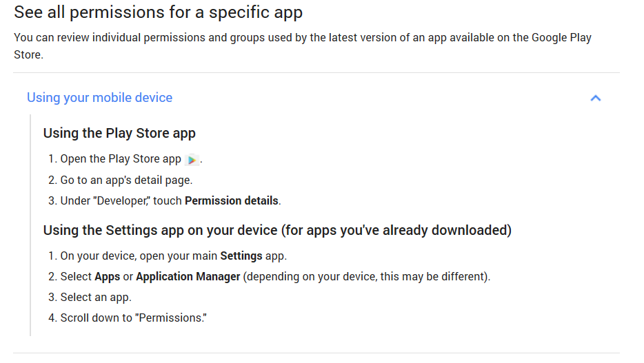644x363 pixels.
Task: Click the "Open the Play Store app" step
Action: click(121, 159)
